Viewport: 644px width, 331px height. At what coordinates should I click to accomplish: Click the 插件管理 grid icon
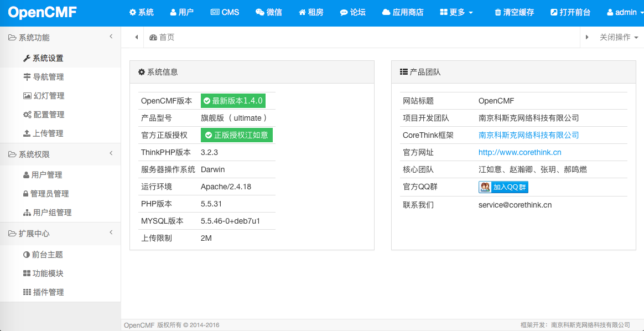tap(27, 293)
